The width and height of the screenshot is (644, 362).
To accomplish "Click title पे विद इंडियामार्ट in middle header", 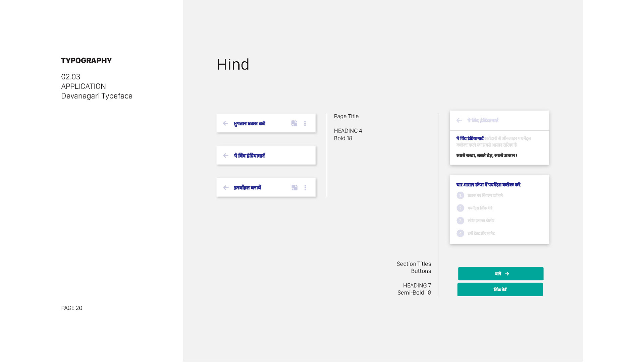I will [250, 156].
